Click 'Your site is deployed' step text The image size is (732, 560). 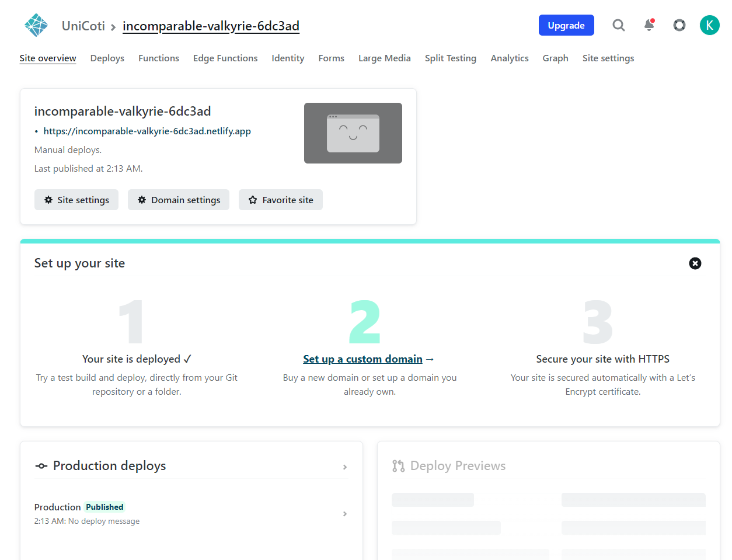click(137, 359)
